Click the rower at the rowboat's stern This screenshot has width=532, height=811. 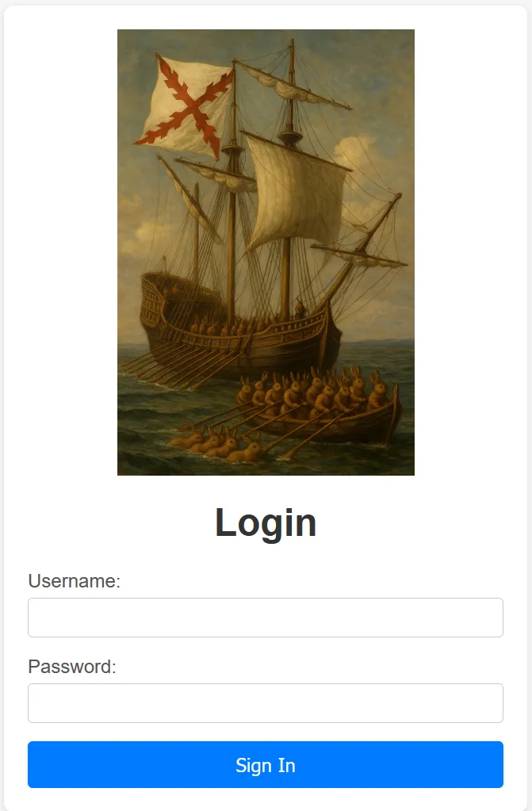pyautogui.click(x=377, y=392)
